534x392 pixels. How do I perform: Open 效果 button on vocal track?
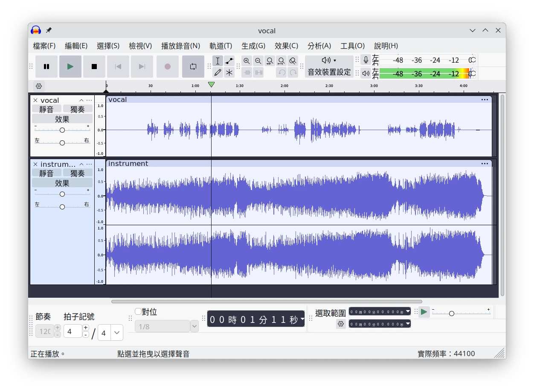click(x=62, y=119)
